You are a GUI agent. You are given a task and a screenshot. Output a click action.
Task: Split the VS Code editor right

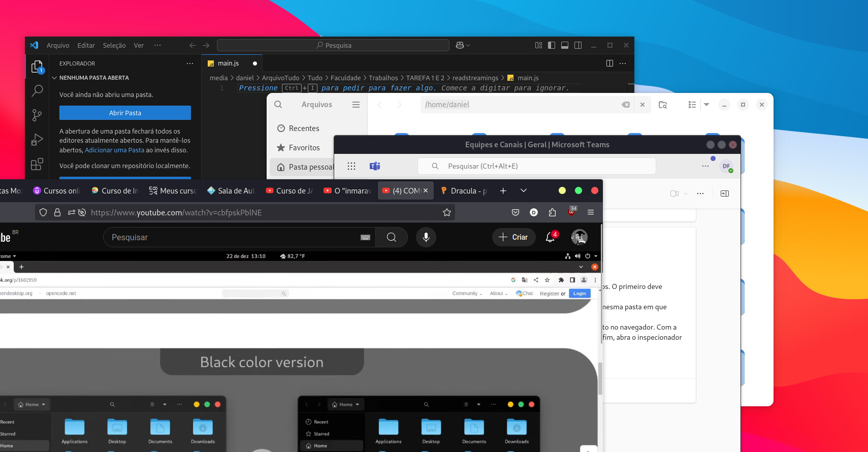coord(609,63)
